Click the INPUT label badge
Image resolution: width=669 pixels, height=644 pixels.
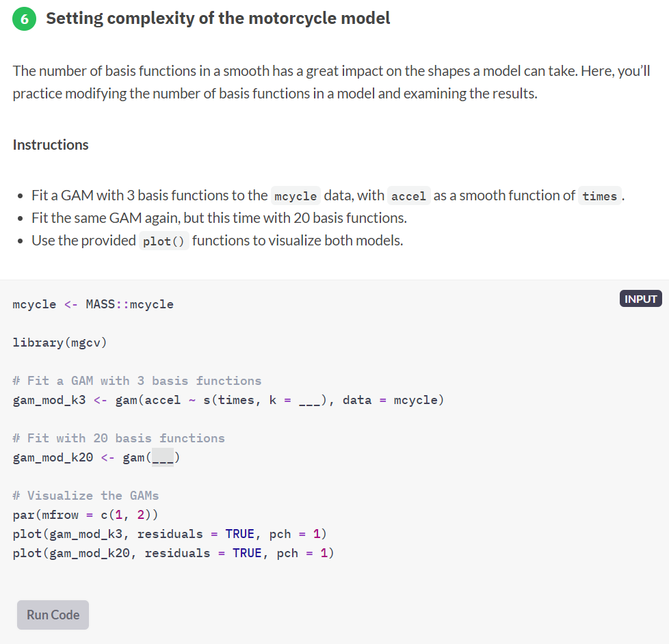coord(640,299)
